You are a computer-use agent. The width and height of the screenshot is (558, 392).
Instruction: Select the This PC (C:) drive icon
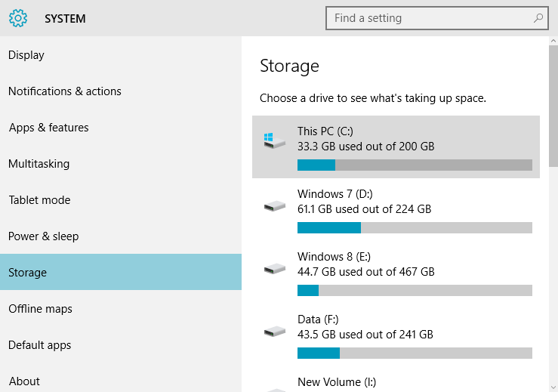coord(274,140)
